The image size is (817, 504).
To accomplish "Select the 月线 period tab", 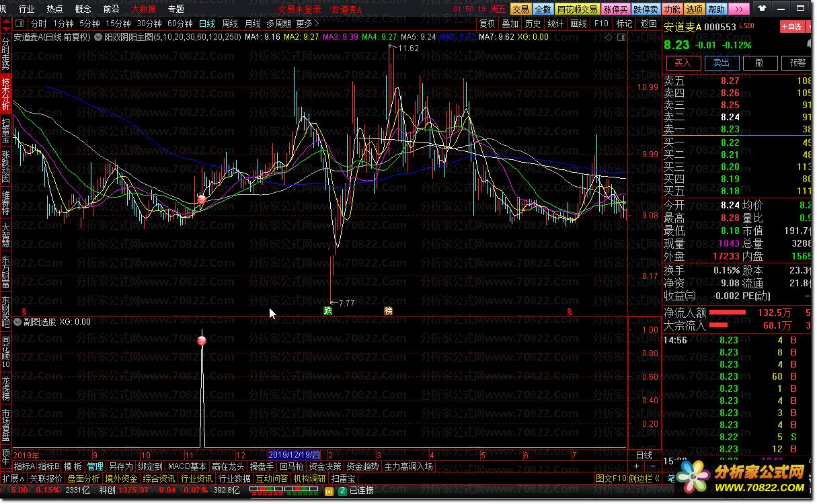I will point(252,24).
